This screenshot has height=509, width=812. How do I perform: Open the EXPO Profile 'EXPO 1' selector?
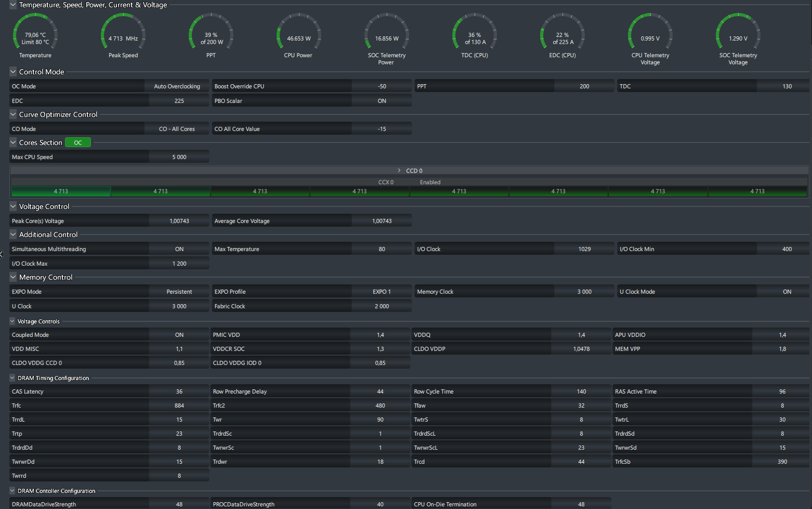coord(382,292)
